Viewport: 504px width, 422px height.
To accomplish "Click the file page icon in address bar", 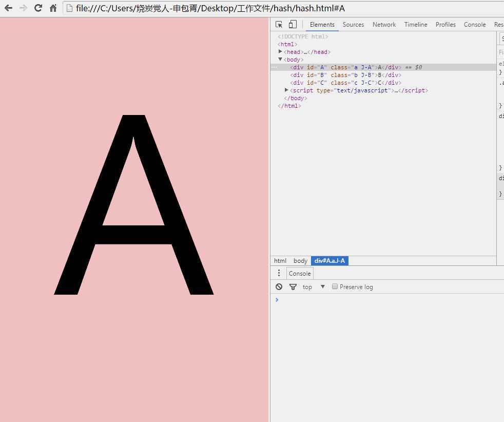I will coord(69,8).
